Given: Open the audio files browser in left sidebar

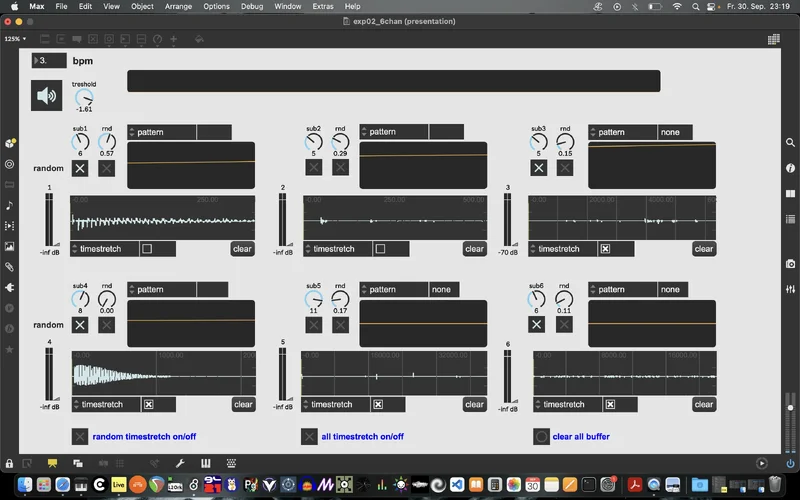Looking at the screenshot, I should [x=9, y=205].
